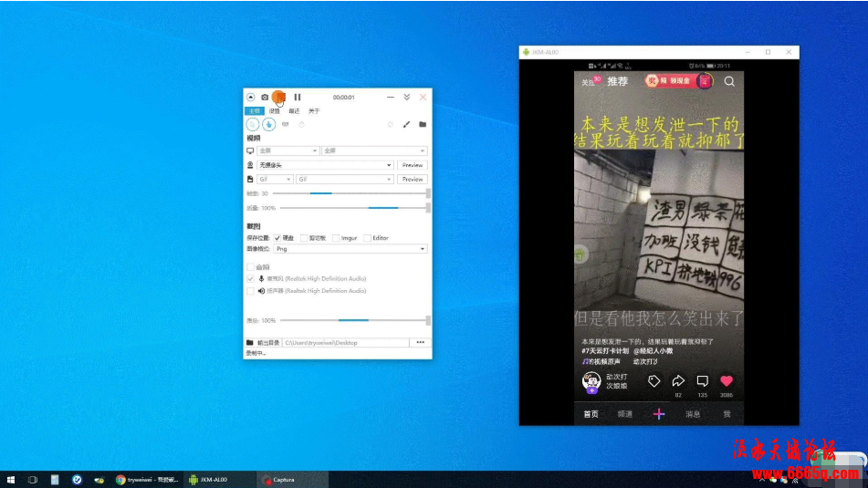Adjust the bottom 100% audio quality slider
This screenshot has height=488, width=868.
355,320
